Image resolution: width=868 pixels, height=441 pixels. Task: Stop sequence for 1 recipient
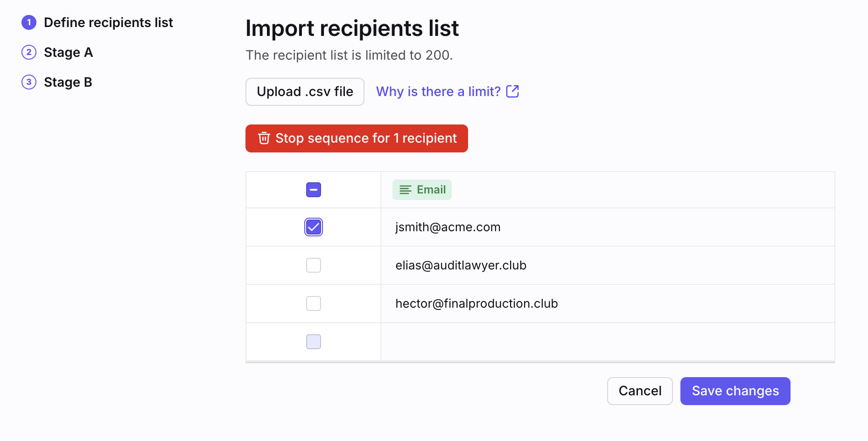[x=357, y=138]
